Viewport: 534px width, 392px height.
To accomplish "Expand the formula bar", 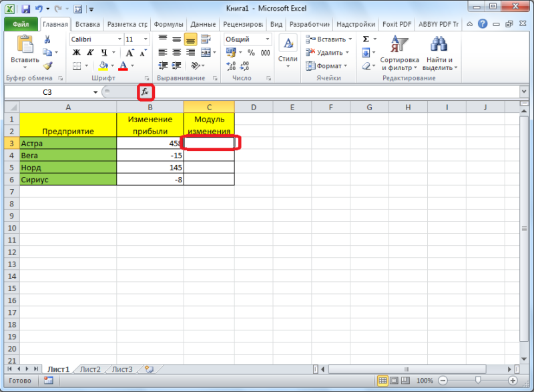I will coord(524,91).
